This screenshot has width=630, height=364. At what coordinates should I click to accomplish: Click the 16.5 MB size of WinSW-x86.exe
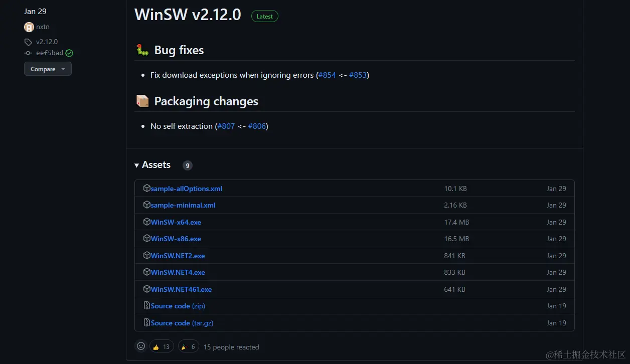coord(456,239)
